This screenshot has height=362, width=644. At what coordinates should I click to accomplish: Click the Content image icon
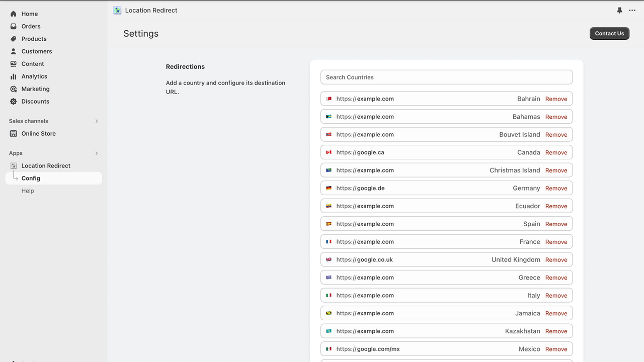[x=14, y=64]
